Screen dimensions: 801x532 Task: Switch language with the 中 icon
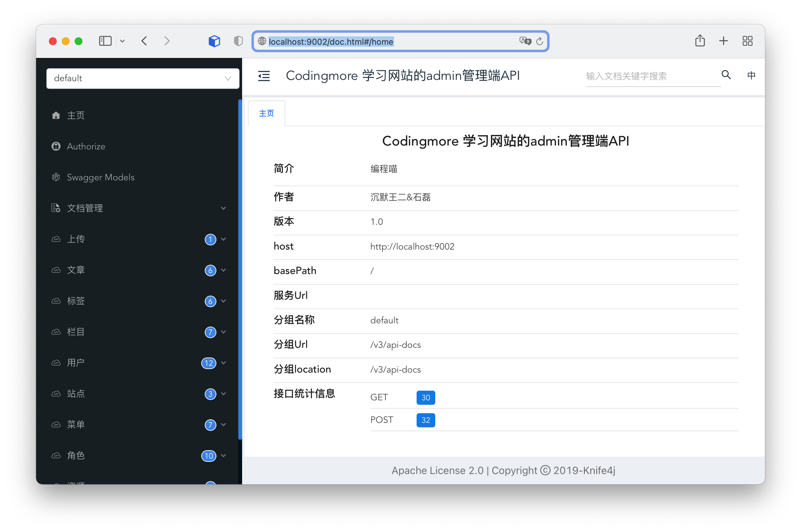tap(751, 75)
